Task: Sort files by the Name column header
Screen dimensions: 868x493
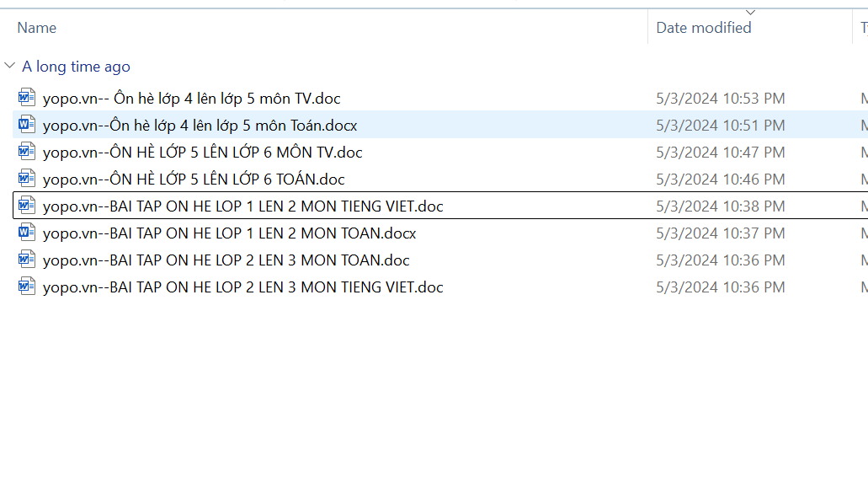Action: pos(37,28)
